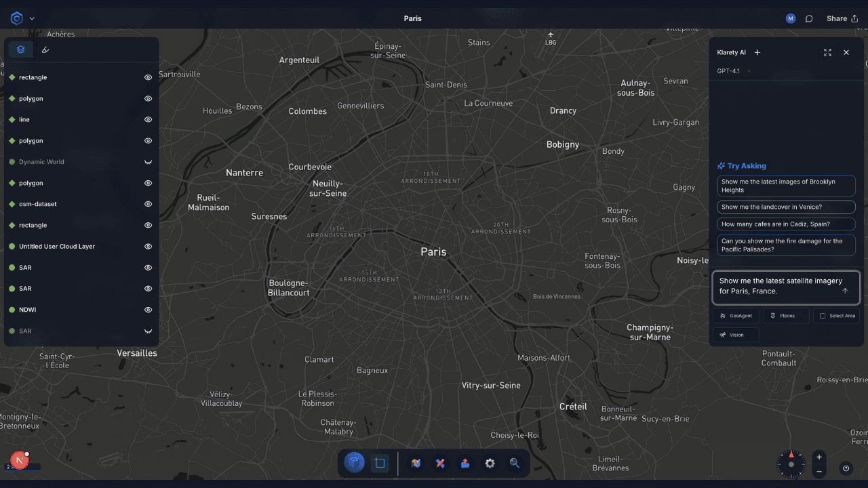Activate the rectangle area selection tool
The width and height of the screenshot is (868, 488).
(x=380, y=464)
